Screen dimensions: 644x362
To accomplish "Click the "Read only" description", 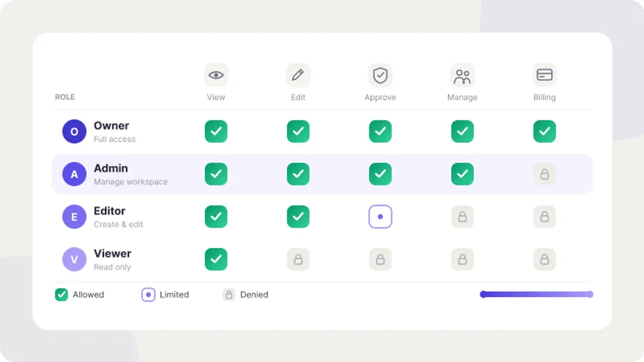I will click(x=112, y=267).
